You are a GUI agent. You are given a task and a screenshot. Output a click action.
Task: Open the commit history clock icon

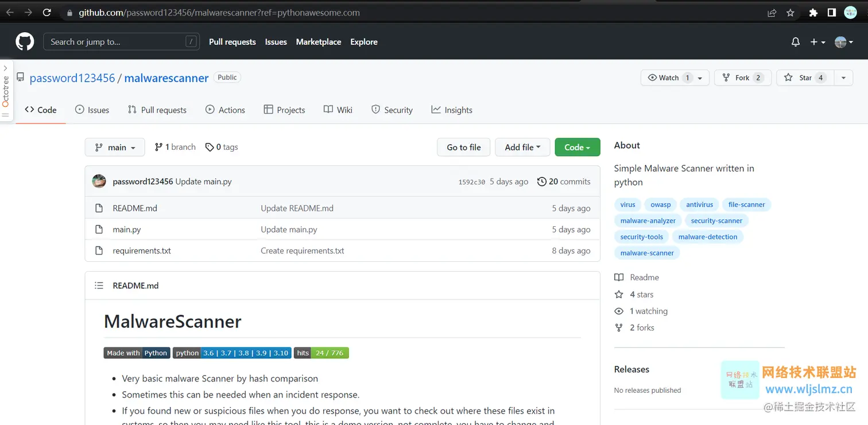click(541, 181)
